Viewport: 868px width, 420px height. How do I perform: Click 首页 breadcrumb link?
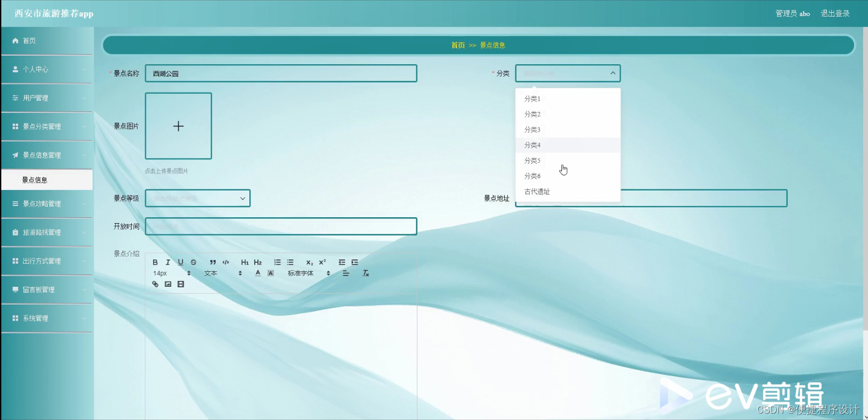click(458, 45)
